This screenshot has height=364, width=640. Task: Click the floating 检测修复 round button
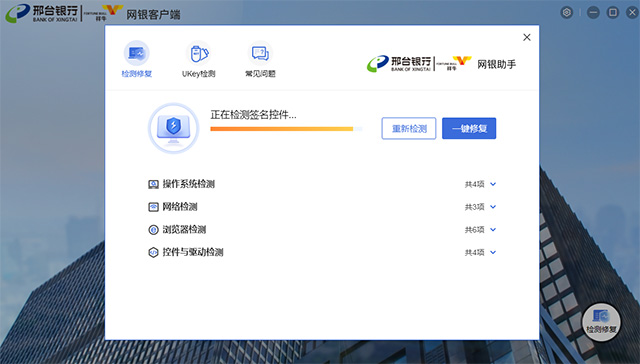point(601,322)
